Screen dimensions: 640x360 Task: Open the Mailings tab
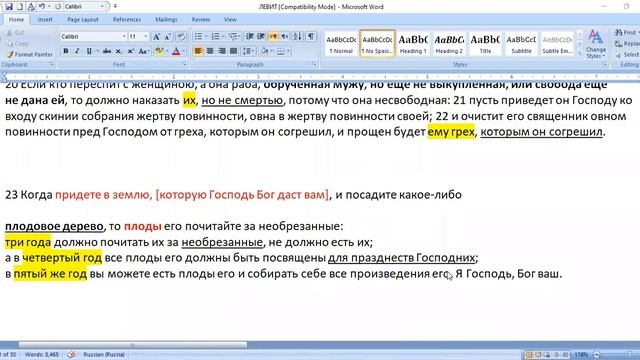tap(166, 20)
